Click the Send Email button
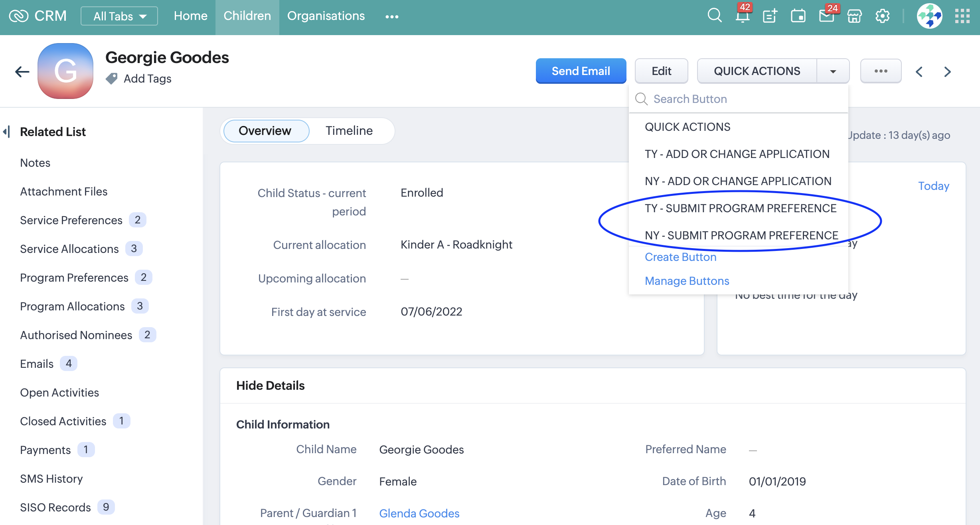 pos(581,71)
